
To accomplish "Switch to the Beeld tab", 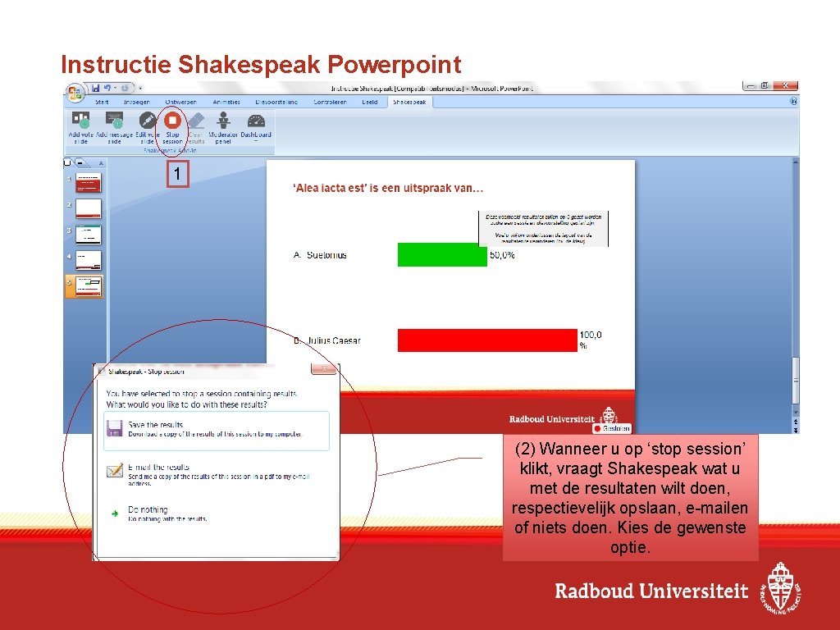I will pyautogui.click(x=370, y=102).
